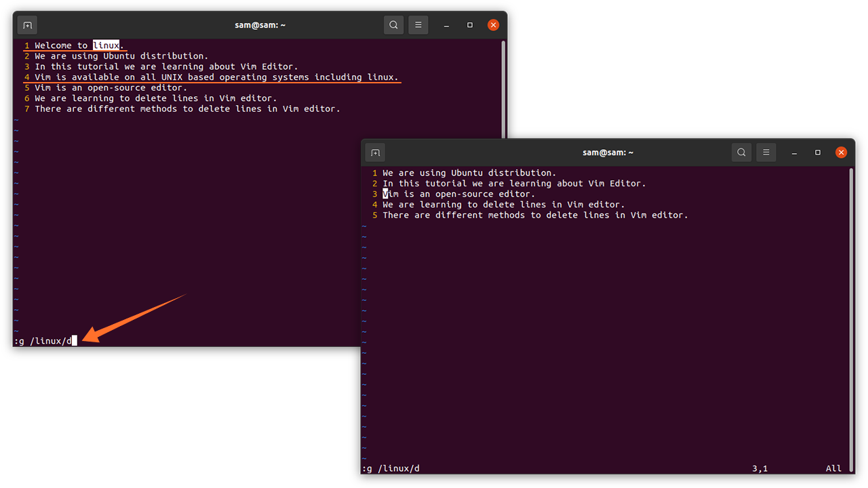The height and width of the screenshot is (488, 868).
Task: Click the search icon in the upper-left terminal
Action: pos(393,25)
